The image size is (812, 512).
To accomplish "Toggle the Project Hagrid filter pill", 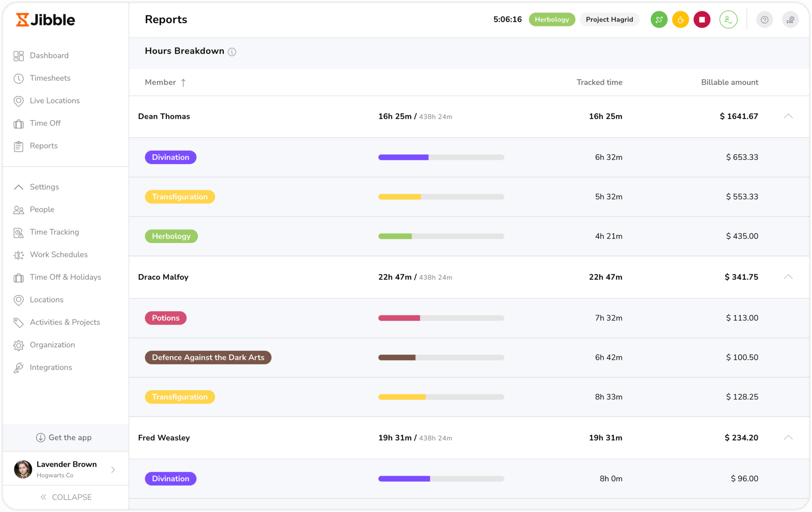I will click(609, 19).
